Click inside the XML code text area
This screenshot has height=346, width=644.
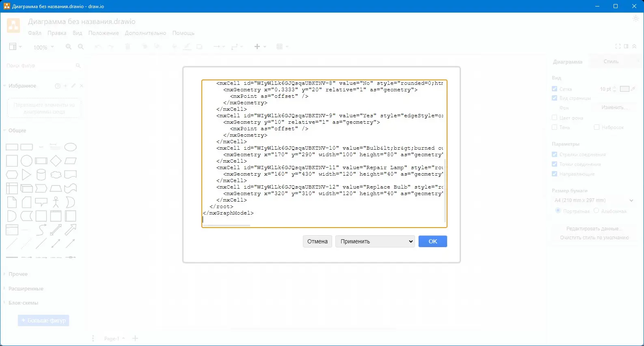coord(324,154)
